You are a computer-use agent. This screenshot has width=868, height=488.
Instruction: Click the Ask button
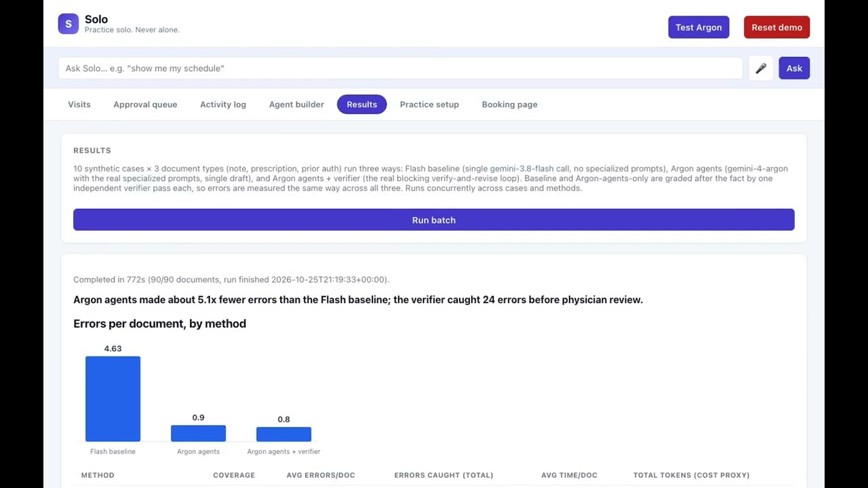coord(794,68)
